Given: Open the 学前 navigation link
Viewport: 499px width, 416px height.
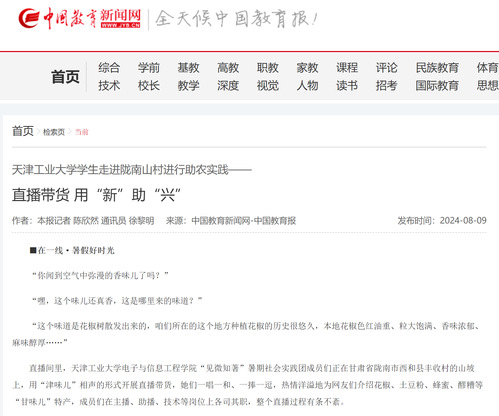Looking at the screenshot, I should pyautogui.click(x=149, y=68).
